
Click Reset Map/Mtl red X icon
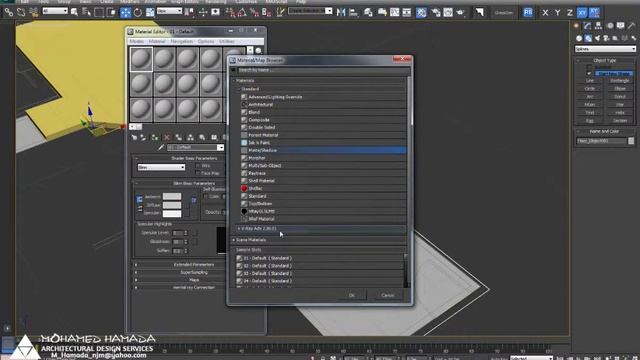pos(167,138)
